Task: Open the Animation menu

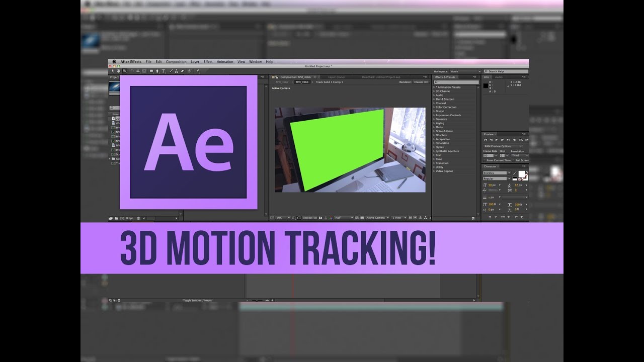Action: (x=225, y=61)
